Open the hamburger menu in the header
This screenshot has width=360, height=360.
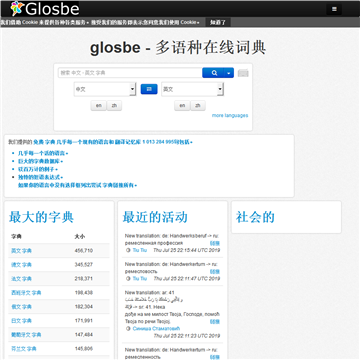334,9
